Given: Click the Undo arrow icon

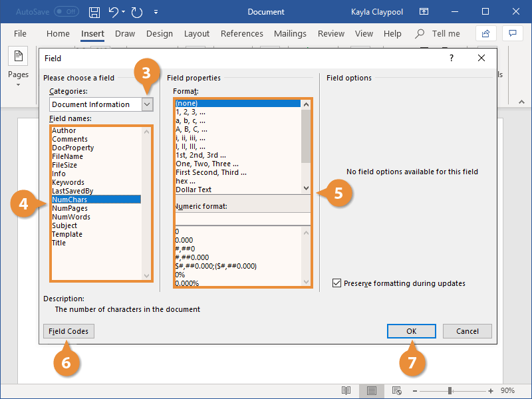Looking at the screenshot, I should pos(113,12).
